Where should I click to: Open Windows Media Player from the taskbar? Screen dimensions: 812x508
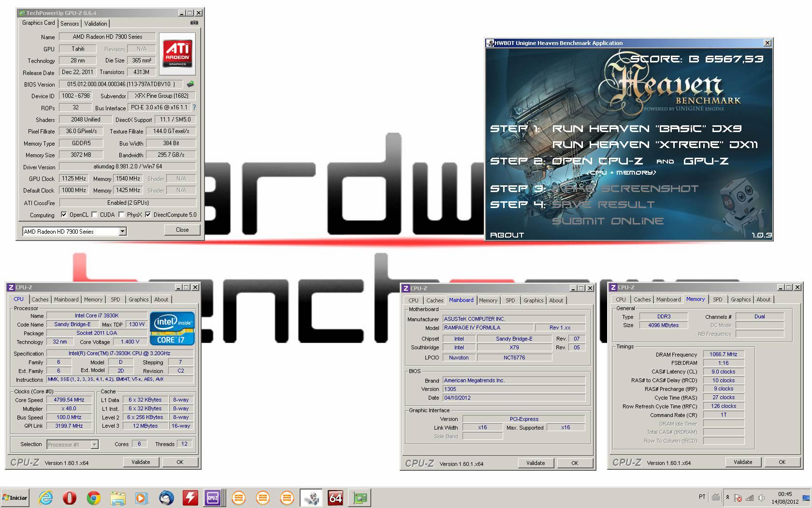pyautogui.click(x=141, y=497)
